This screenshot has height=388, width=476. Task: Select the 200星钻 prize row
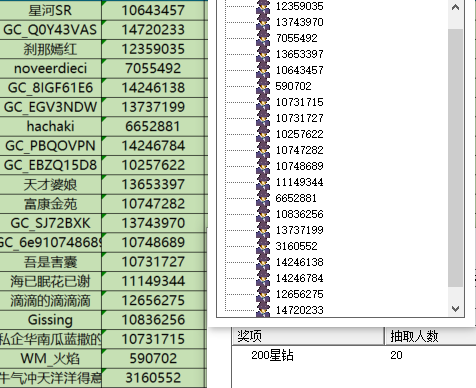[354, 355]
